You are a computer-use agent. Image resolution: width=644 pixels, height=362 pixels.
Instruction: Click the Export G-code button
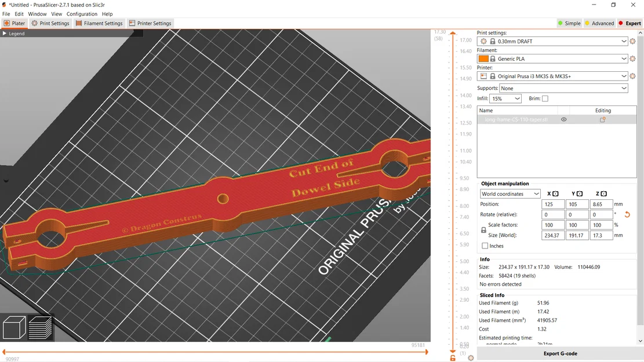(x=560, y=353)
